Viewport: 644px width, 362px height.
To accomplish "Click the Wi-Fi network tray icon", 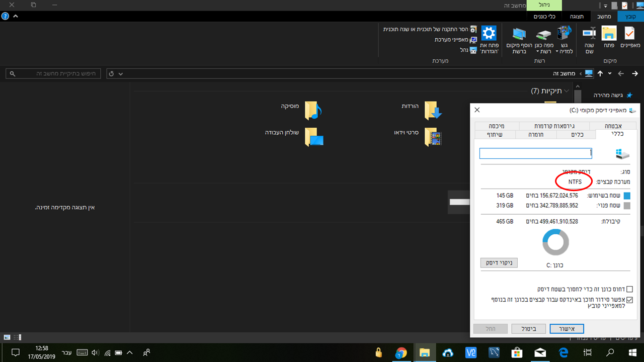I will (x=107, y=352).
